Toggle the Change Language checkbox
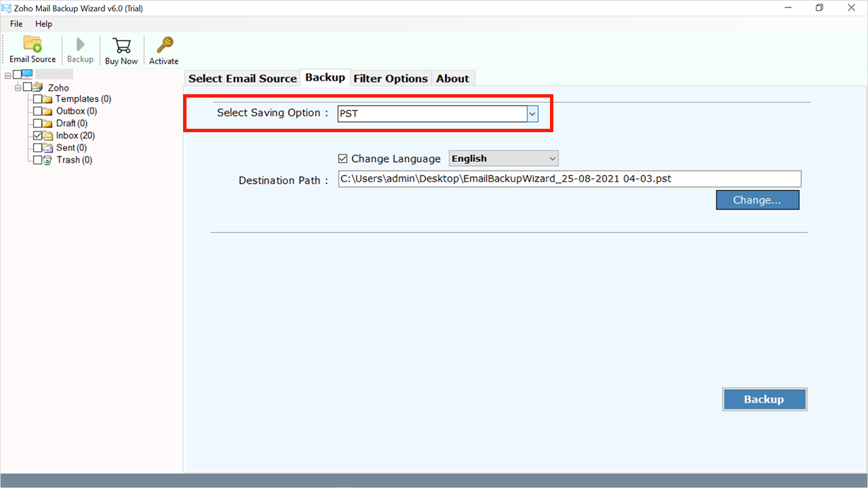Screen dimensions: 868x488 (x=342, y=159)
